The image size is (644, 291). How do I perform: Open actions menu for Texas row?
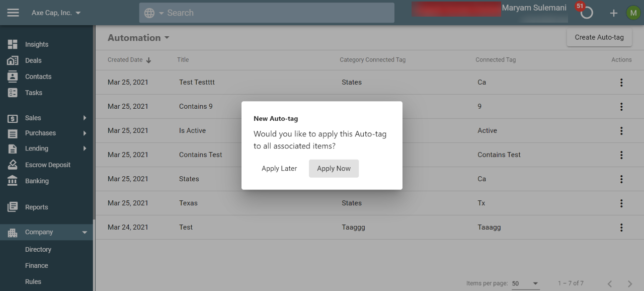[621, 203]
